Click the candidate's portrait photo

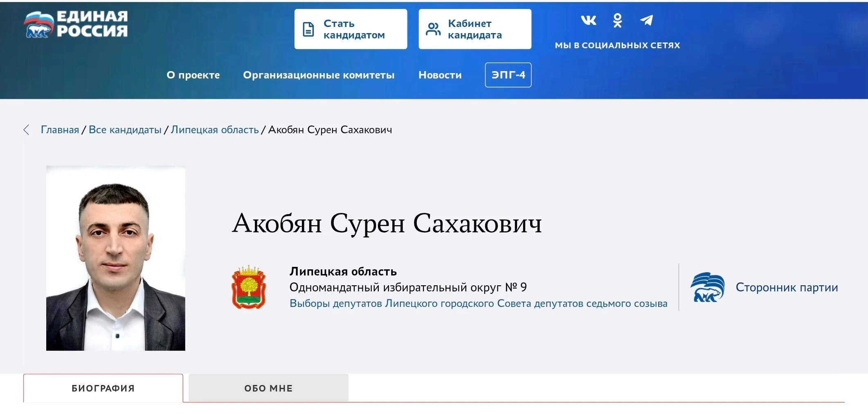tap(116, 258)
